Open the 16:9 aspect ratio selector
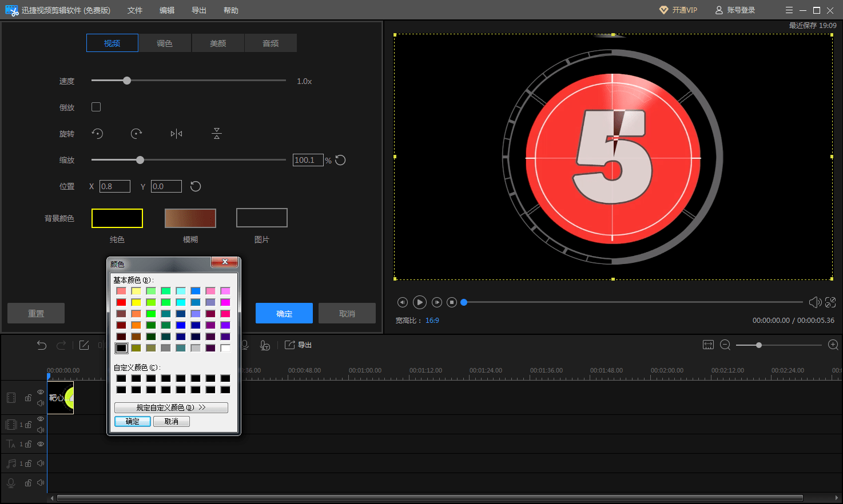 click(432, 321)
